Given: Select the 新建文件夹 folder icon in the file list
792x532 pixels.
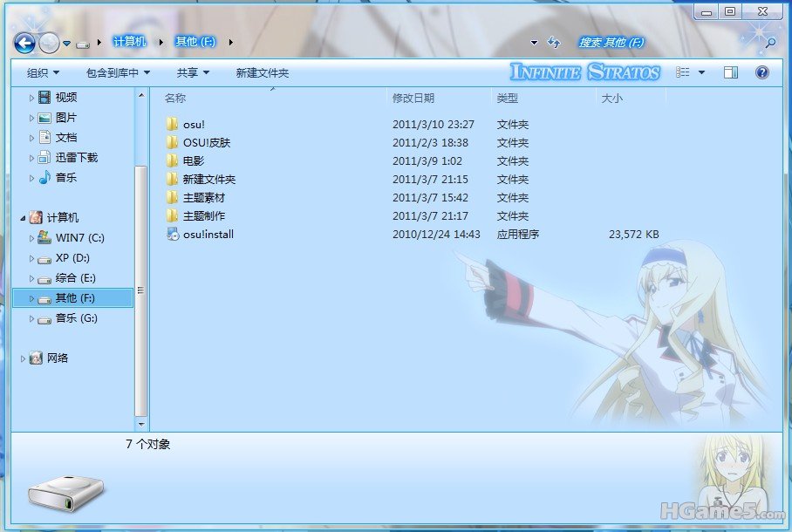Looking at the screenshot, I should [172, 179].
